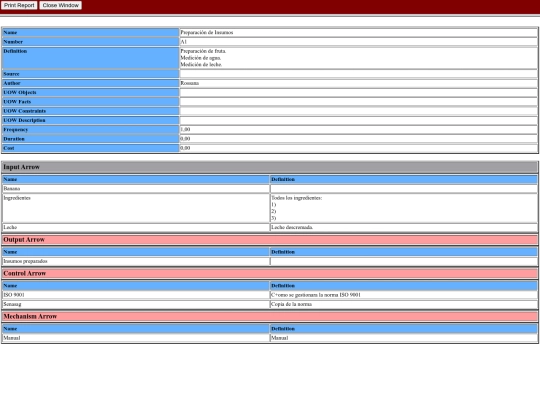Click the UOW Description label

(x=24, y=120)
